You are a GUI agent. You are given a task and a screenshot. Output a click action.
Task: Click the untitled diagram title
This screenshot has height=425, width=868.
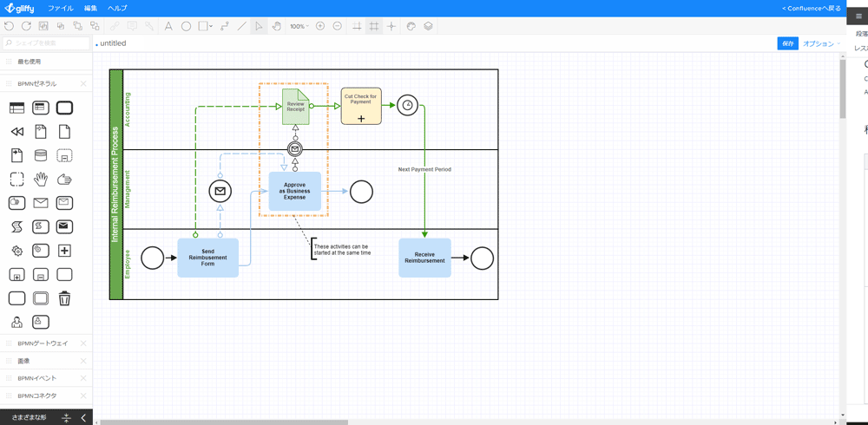[113, 43]
